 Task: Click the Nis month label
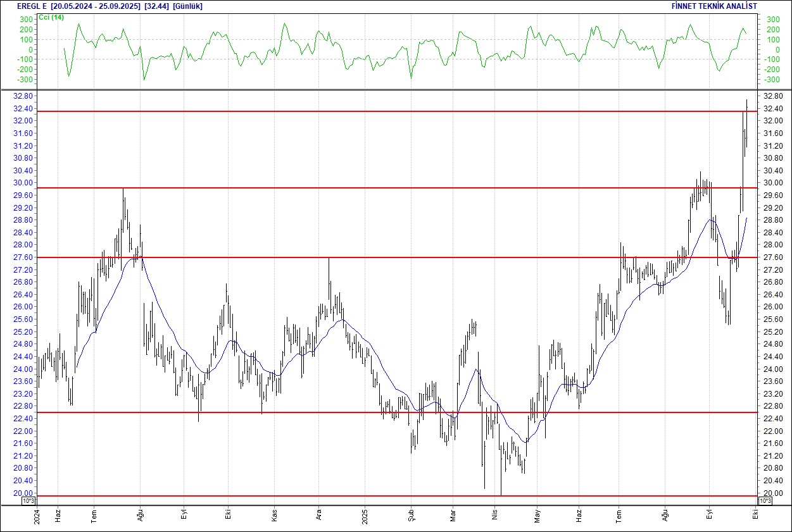[495, 515]
